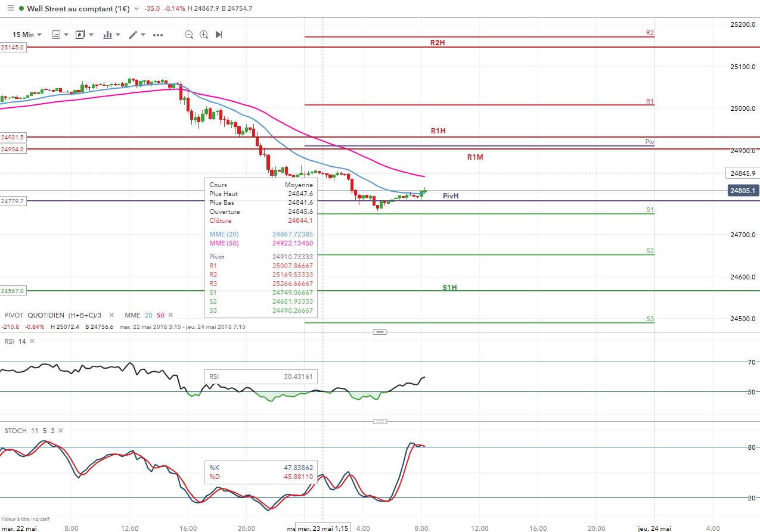Expand the Wall Street au comptant market selector
This screenshot has height=532, width=760.
pyautogui.click(x=138, y=9)
